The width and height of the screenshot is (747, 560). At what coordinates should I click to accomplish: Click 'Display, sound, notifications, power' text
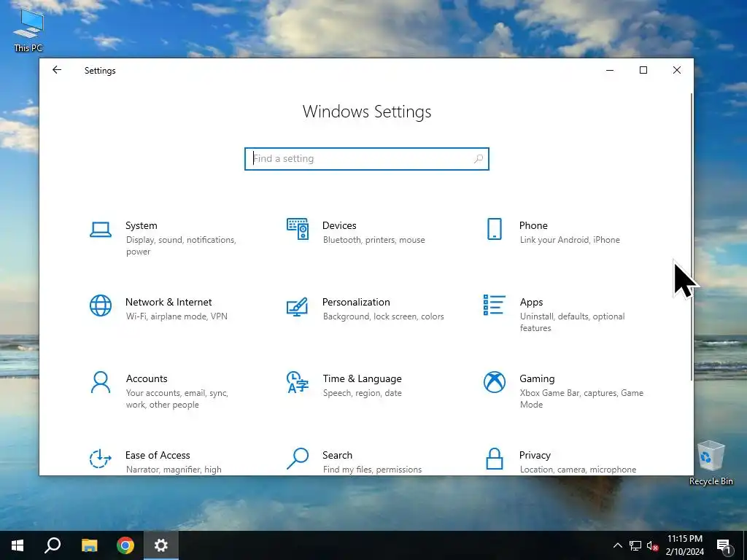[181, 246]
